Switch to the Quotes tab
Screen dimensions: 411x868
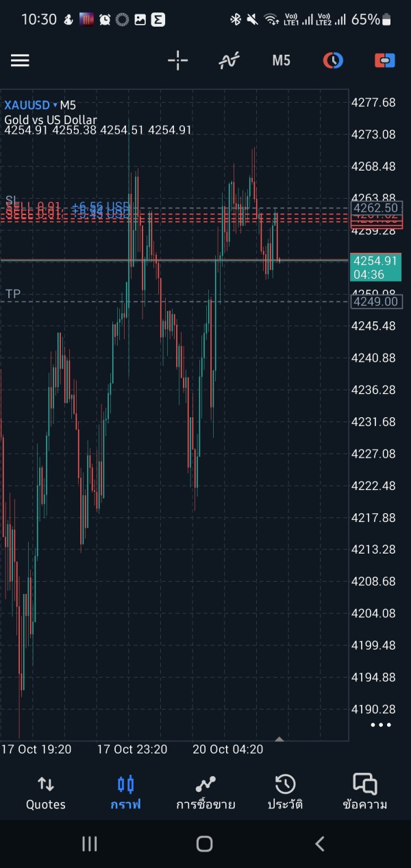(x=45, y=793)
